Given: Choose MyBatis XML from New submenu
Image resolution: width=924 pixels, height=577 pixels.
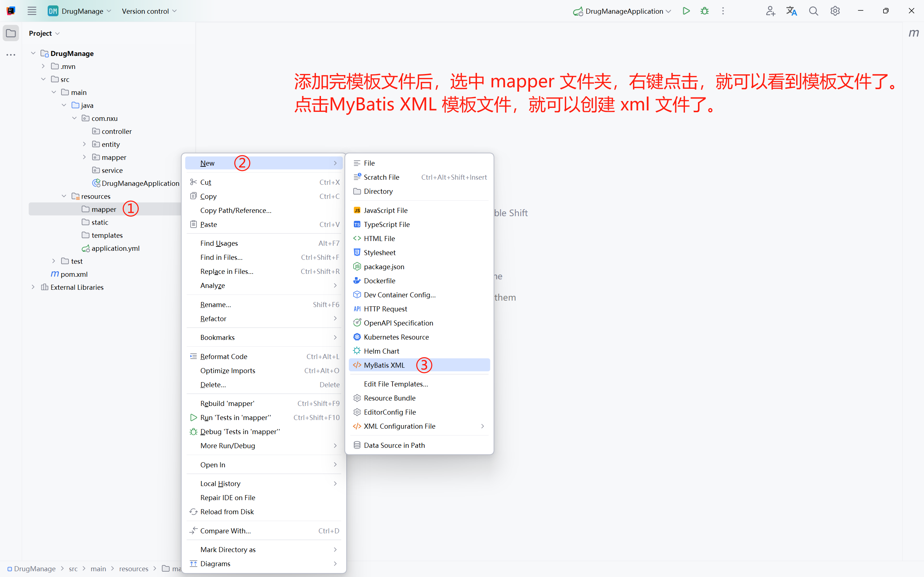Looking at the screenshot, I should tap(384, 365).
